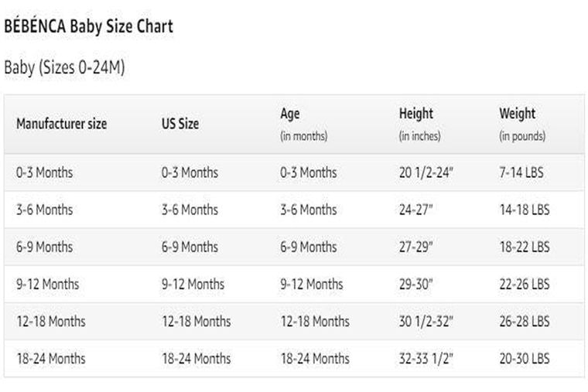Select the 22-26 LBS weight cell
Screen dimensions: 588x392
click(x=524, y=284)
